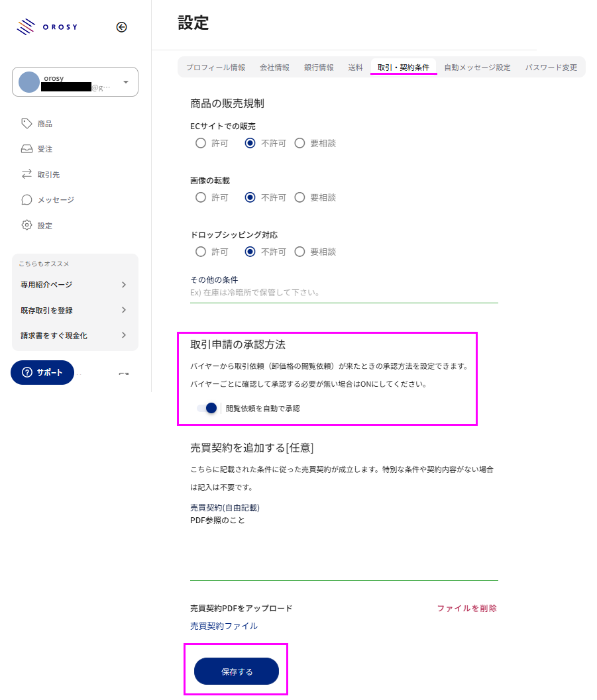
Task: Switch to the 会社情報 tab
Action: point(274,68)
